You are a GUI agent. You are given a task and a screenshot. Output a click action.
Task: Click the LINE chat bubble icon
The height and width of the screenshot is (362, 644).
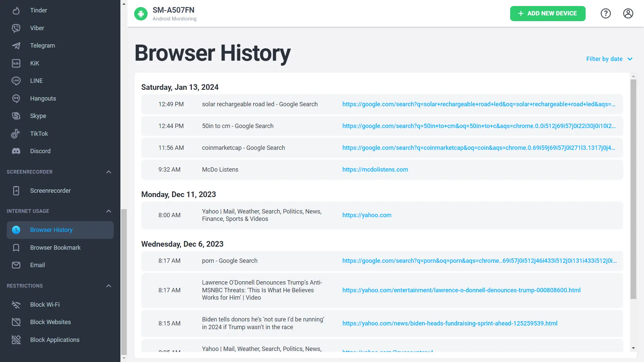[16, 81]
